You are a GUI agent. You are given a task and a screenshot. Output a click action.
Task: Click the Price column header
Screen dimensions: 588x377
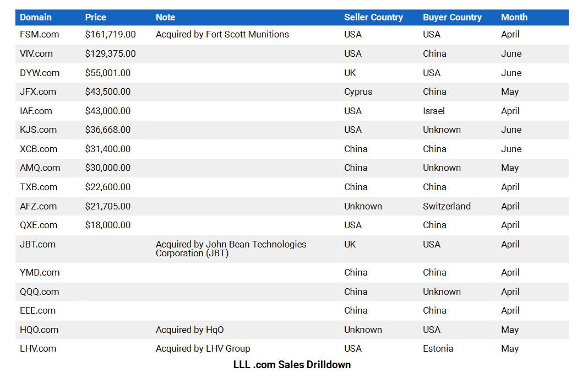click(x=96, y=17)
